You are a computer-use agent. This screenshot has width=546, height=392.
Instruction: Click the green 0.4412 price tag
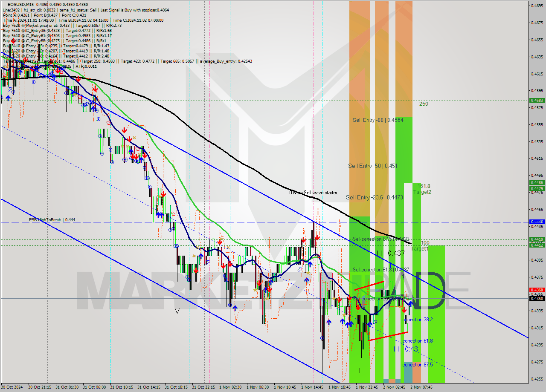[537, 245]
